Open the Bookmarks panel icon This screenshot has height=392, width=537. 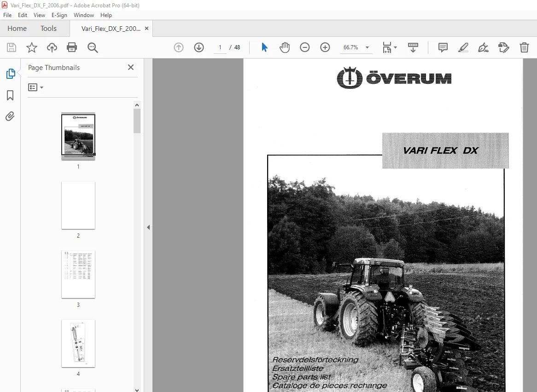(x=10, y=95)
